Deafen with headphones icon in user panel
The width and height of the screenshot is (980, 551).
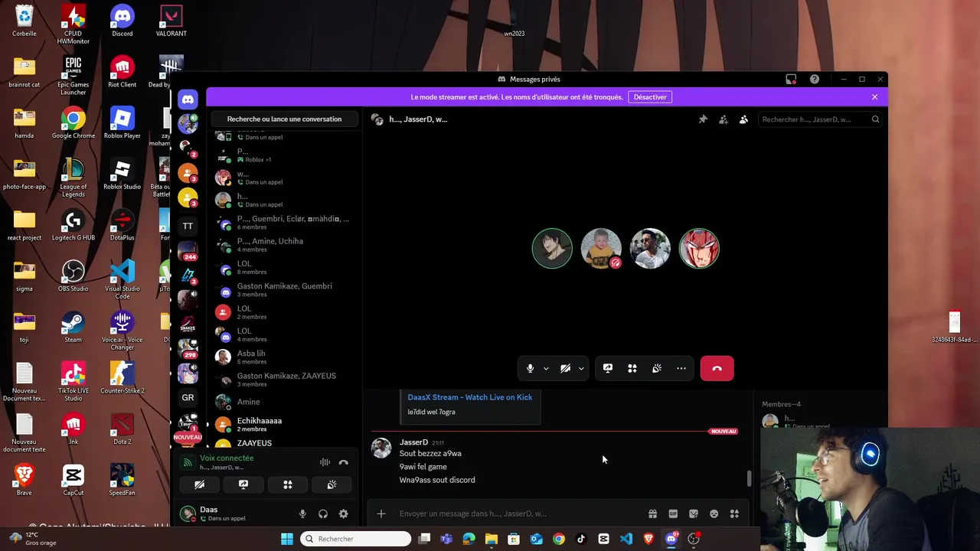323,514
